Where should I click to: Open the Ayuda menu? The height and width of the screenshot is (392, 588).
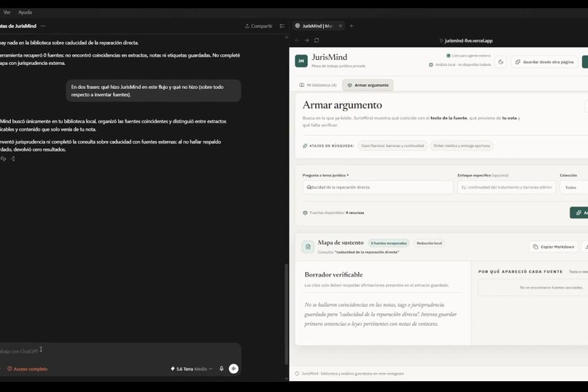click(x=25, y=12)
